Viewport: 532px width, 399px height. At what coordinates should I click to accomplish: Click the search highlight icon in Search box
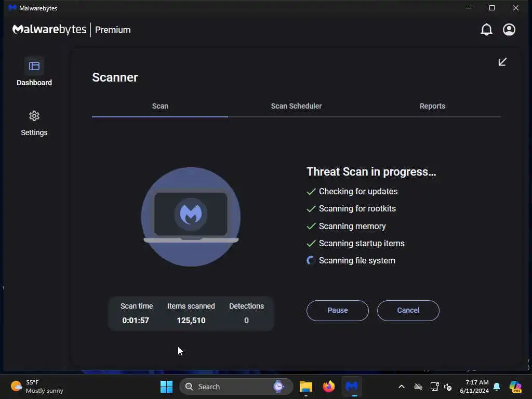[x=278, y=387]
